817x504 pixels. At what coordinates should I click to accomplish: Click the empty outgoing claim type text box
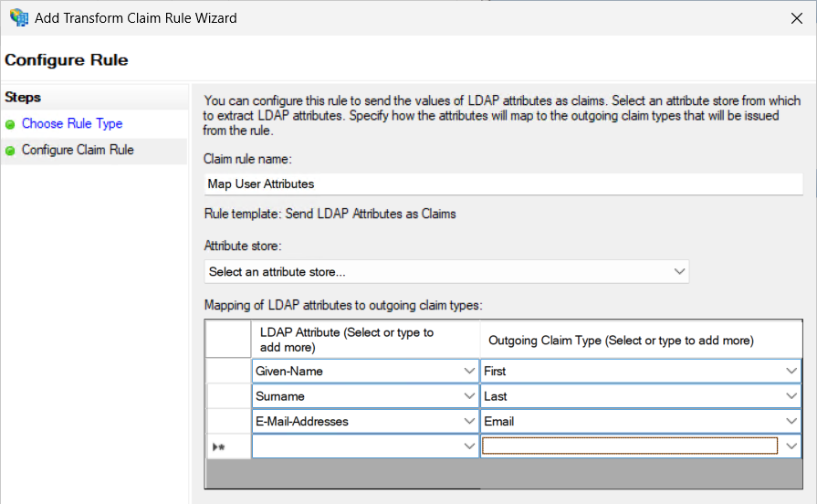630,446
